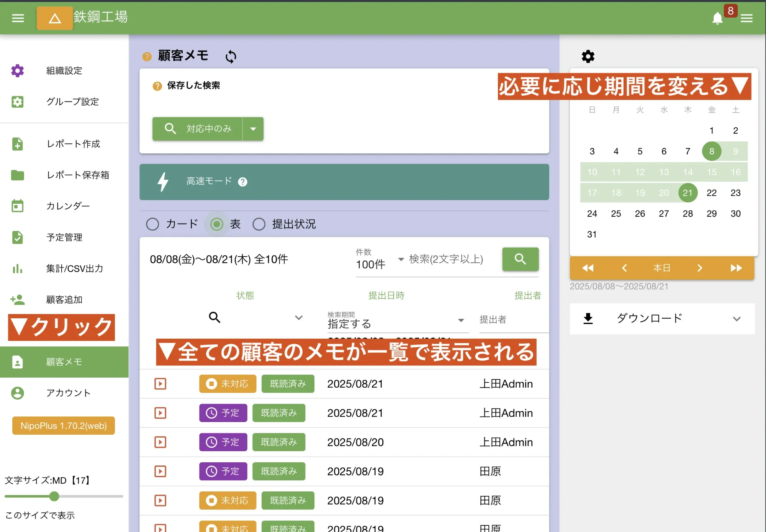This screenshot has height=532, width=766.
Task: Open the settings gear above the calendar
Action: click(x=588, y=56)
